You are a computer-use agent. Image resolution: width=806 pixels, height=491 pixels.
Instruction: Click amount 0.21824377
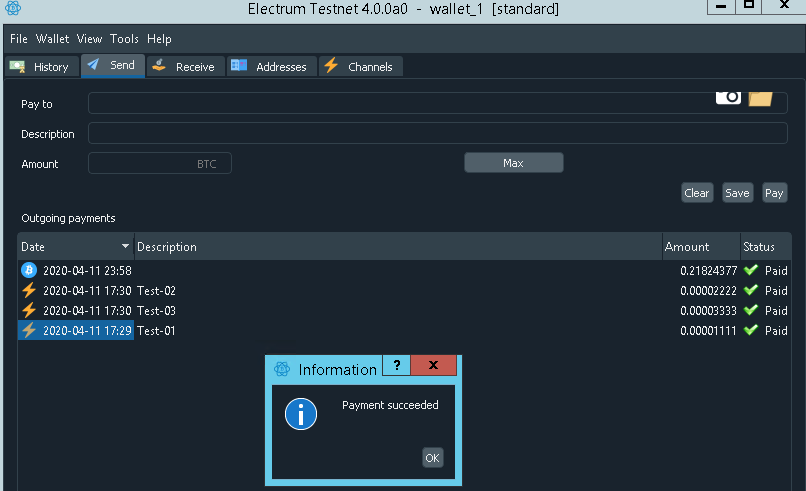[708, 270]
